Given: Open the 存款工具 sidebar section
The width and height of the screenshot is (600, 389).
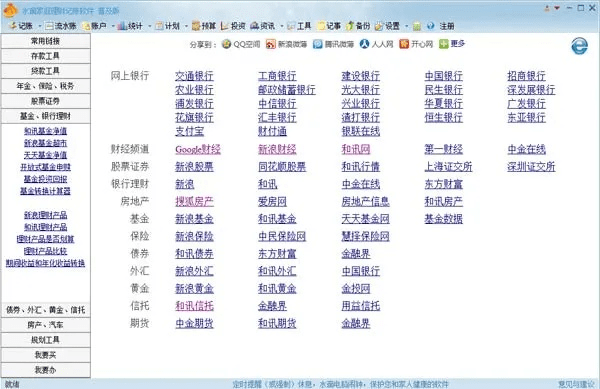Looking at the screenshot, I should [46, 56].
